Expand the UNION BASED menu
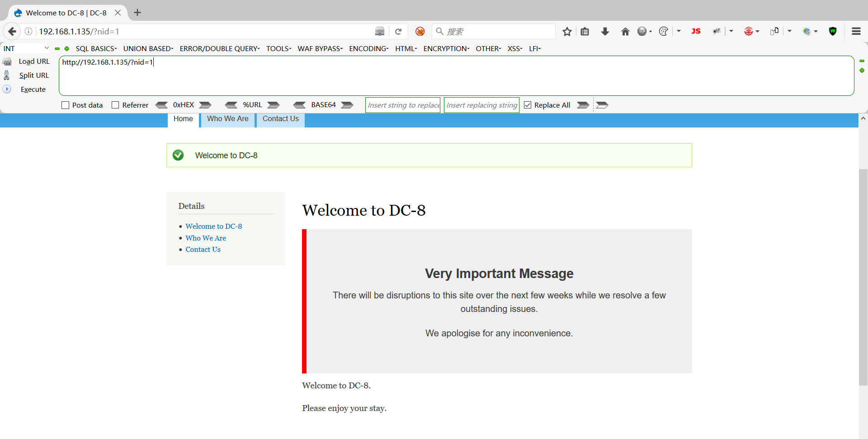The height and width of the screenshot is (439, 868). [x=148, y=48]
